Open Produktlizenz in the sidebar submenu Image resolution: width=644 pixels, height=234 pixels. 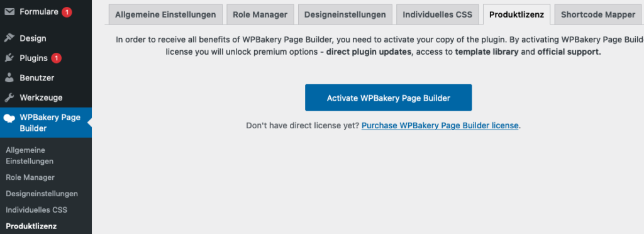point(31,226)
